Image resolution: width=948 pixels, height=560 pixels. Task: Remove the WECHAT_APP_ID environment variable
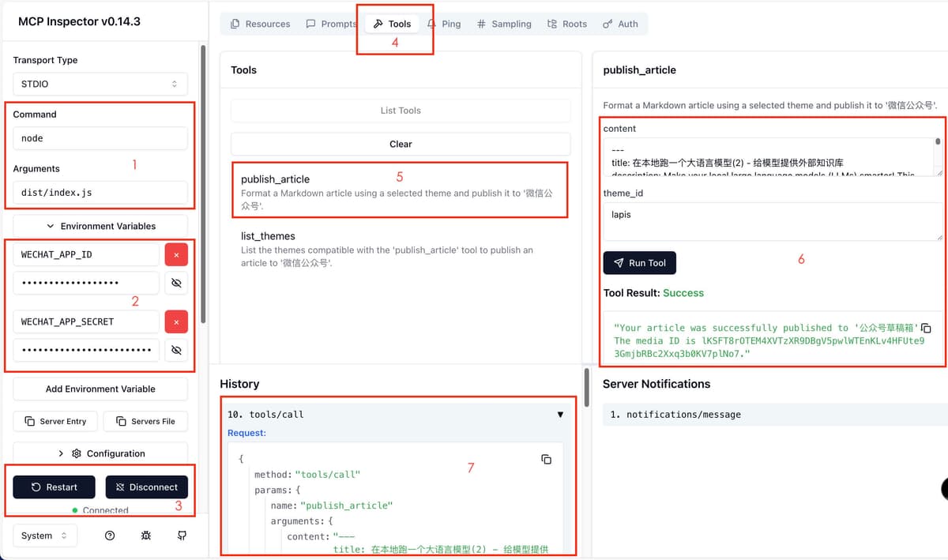tap(176, 255)
